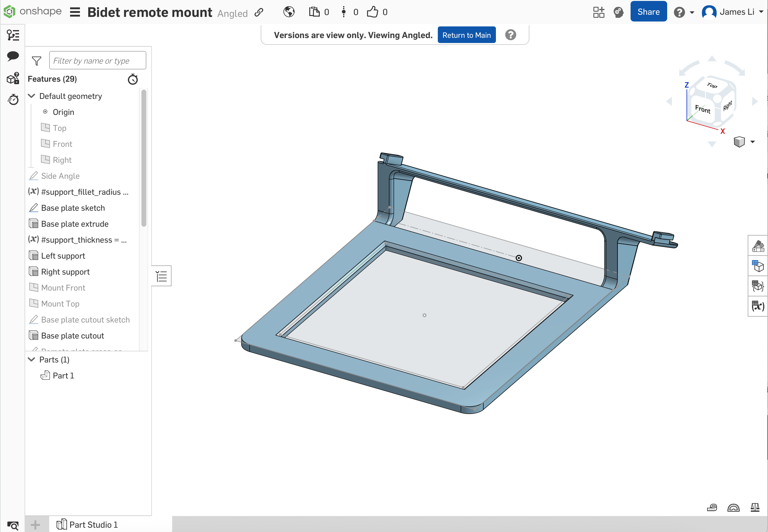Viewport: 768px width, 532px height.
Task: Select Origin in feature list
Action: (63, 112)
